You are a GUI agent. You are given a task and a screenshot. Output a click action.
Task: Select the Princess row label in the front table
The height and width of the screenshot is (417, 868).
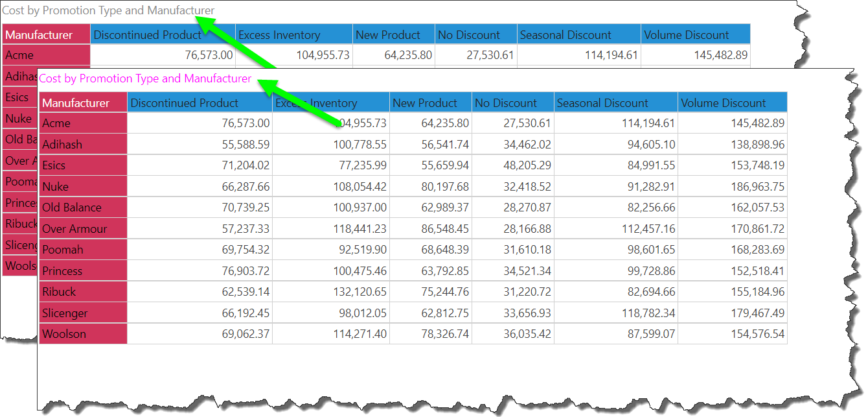click(83, 270)
